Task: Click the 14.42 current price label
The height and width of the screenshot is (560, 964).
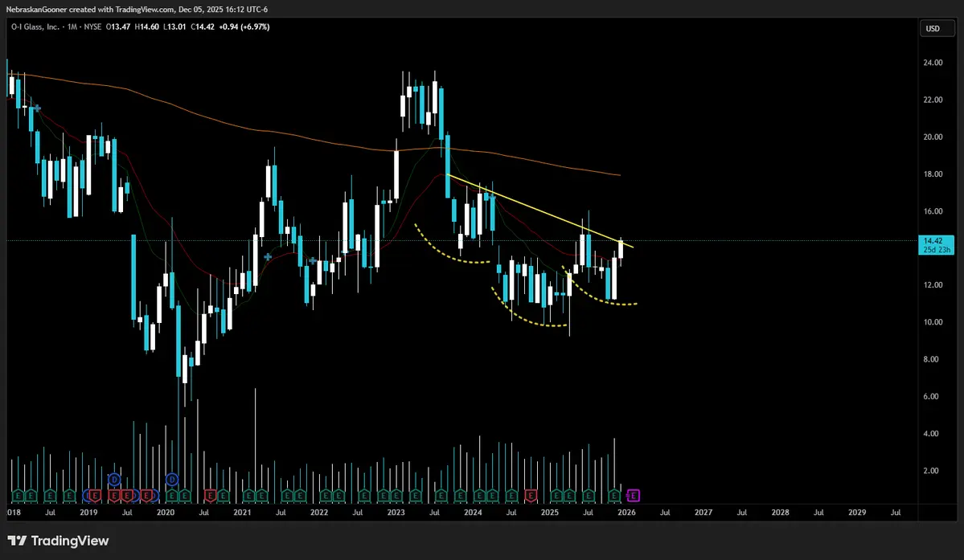Action: [936, 245]
